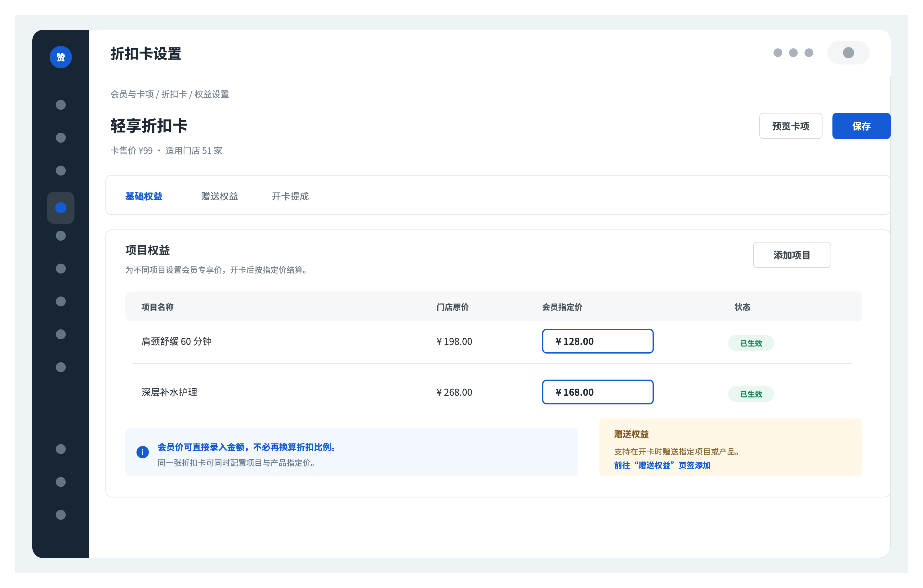
Task: Click the ¥268.00 original price
Action: 454,393
